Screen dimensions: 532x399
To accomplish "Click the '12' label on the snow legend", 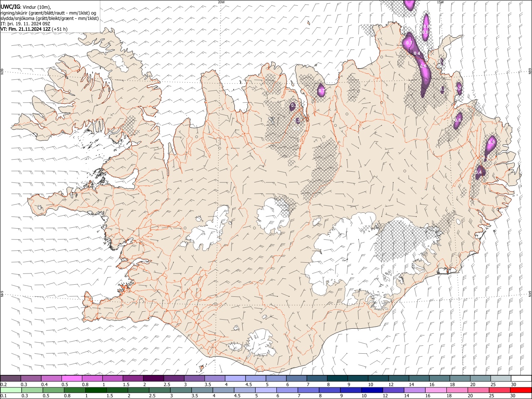I will (x=391, y=384).
